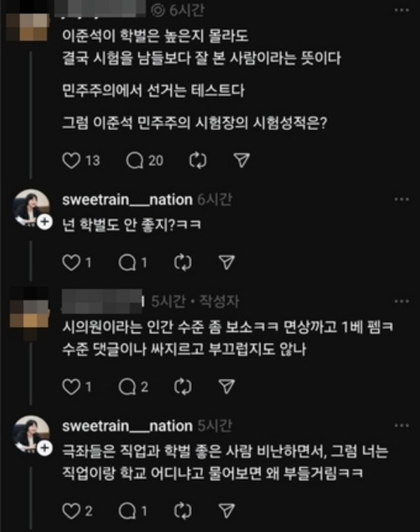Image resolution: width=420 pixels, height=532 pixels.
Task: Repost the 시의원이라는 reply
Action: point(183,387)
